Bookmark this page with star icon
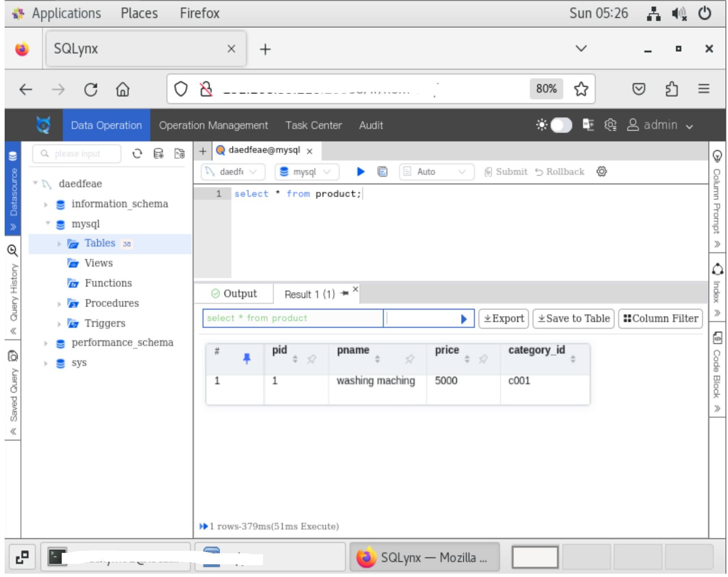Image resolution: width=728 pixels, height=577 pixels. pyautogui.click(x=581, y=89)
